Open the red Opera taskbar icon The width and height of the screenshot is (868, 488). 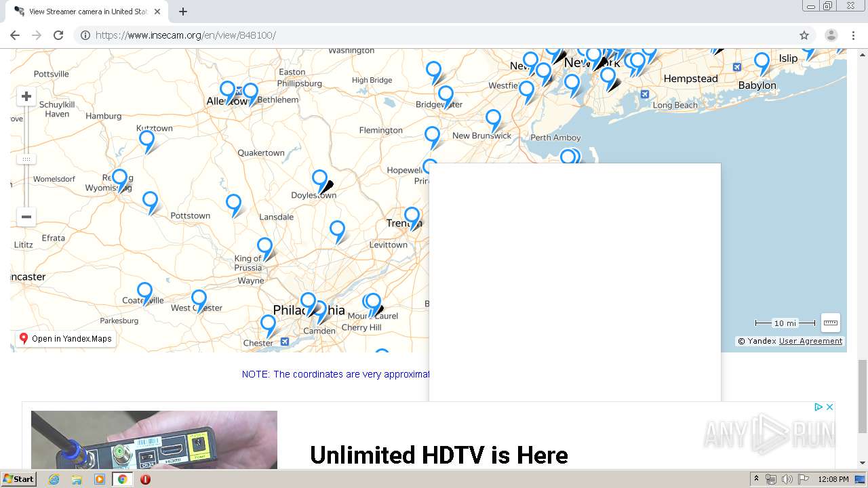pos(145,479)
